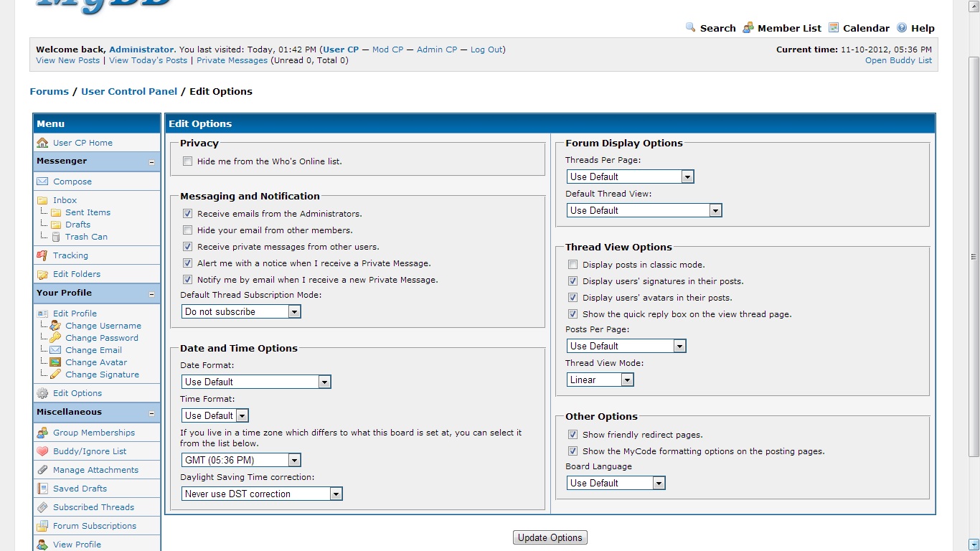Screen dimensions: 980x551
Task: Open the Admin CP link
Action: (x=436, y=50)
